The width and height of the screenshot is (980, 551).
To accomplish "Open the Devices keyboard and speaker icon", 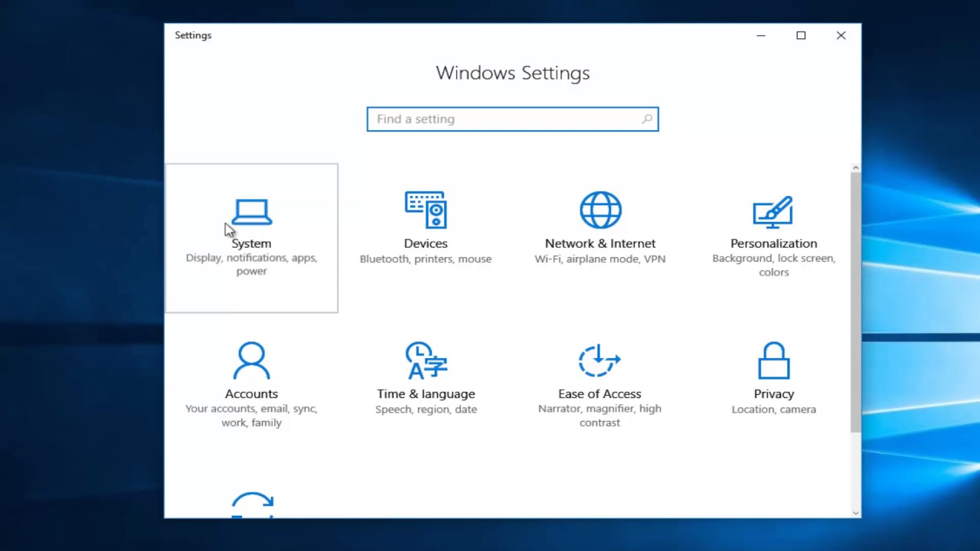I will (426, 210).
